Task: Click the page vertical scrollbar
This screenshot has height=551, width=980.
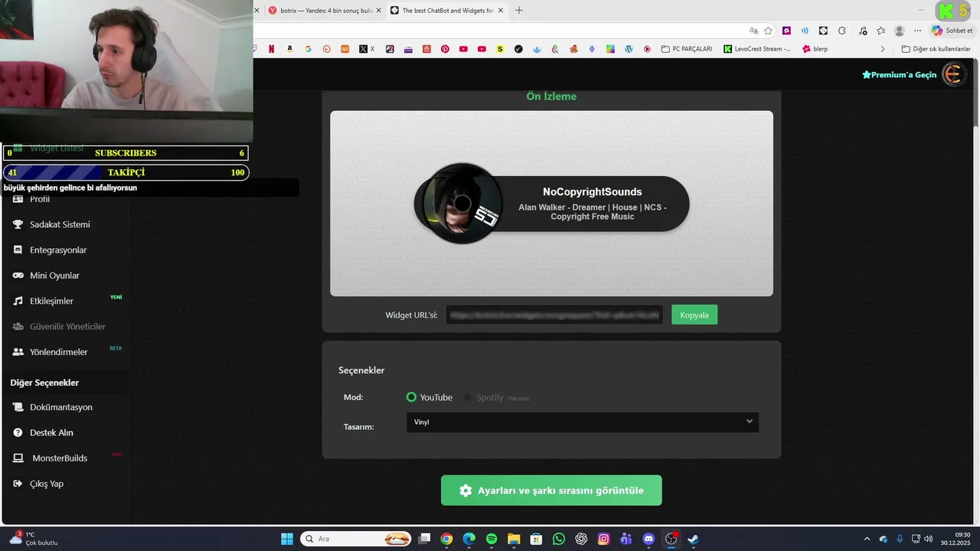Action: coord(975,291)
